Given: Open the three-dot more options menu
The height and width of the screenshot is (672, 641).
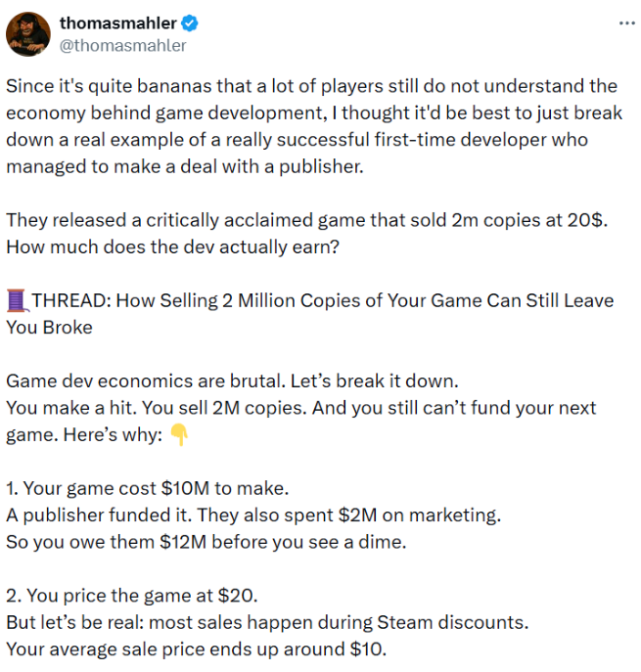Looking at the screenshot, I should tap(627, 23).
